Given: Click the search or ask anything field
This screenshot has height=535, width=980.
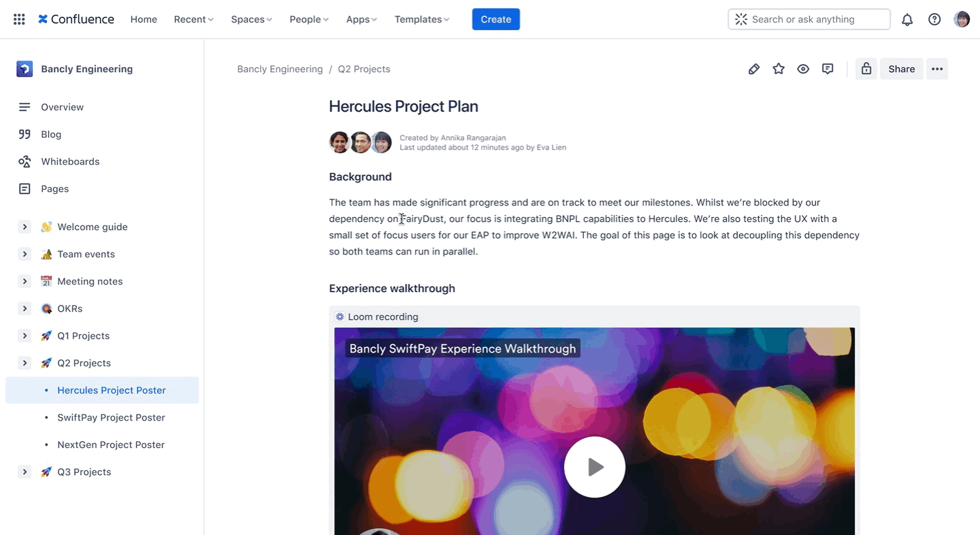Looking at the screenshot, I should point(808,19).
